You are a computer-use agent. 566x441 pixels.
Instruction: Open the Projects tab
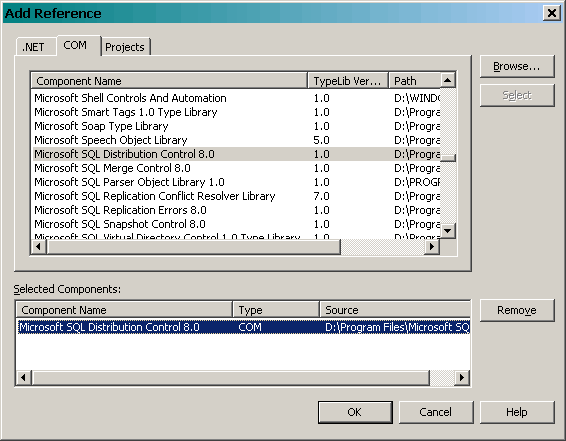click(x=125, y=47)
